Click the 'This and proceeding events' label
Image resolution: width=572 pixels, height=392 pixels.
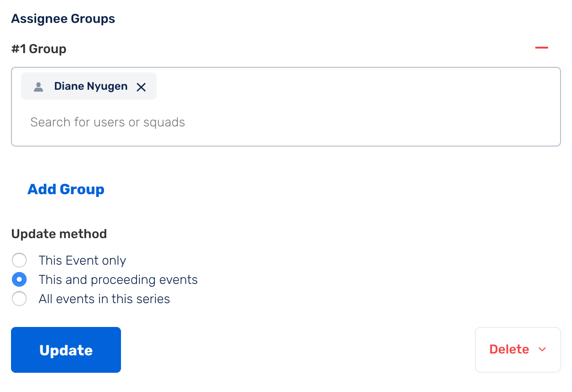tap(118, 280)
